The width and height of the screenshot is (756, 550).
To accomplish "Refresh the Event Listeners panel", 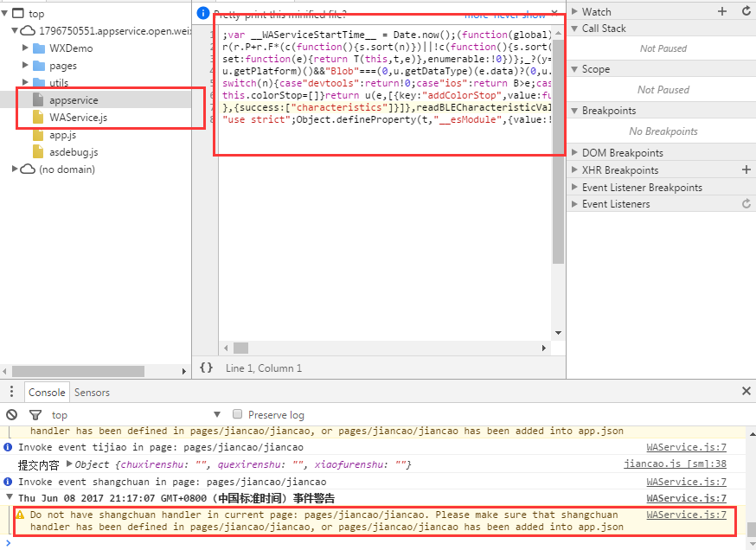I will (x=746, y=204).
